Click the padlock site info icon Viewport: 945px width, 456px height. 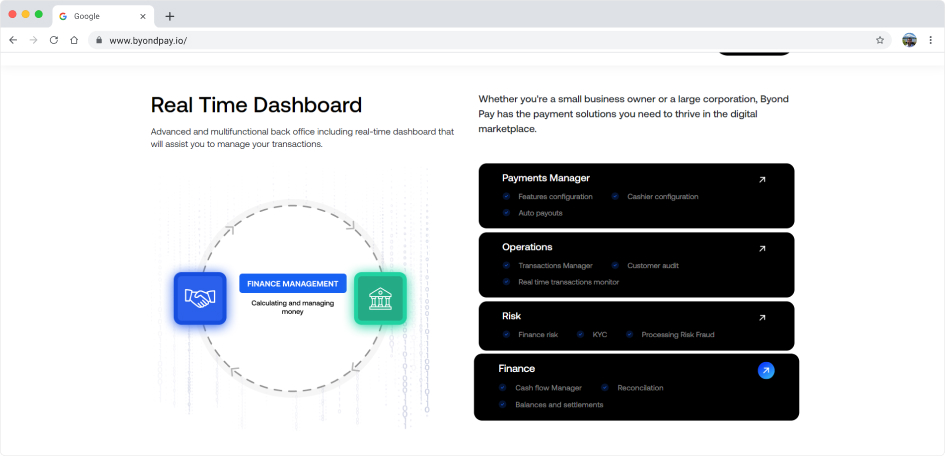(99, 40)
